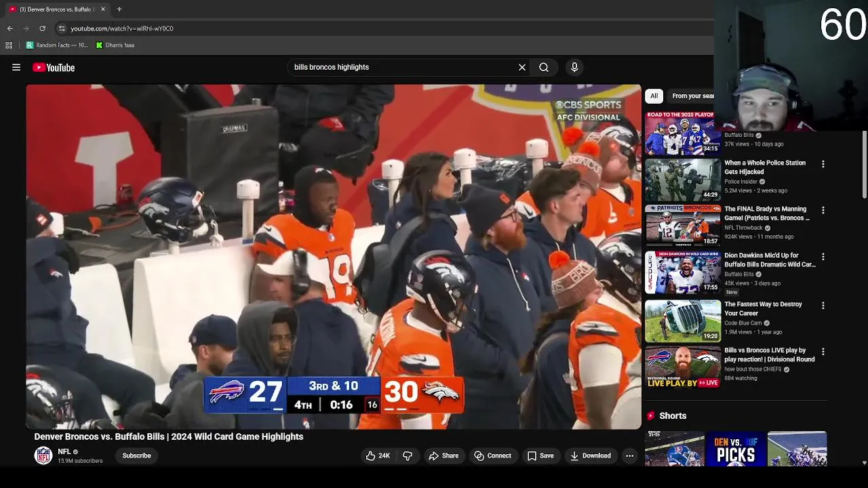Open the YouTube hamburger guide menu

tap(16, 67)
